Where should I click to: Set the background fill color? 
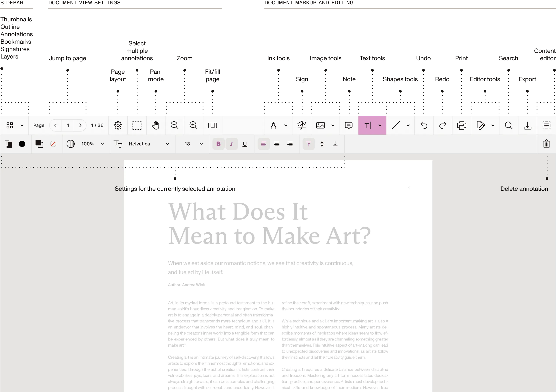[x=39, y=144]
